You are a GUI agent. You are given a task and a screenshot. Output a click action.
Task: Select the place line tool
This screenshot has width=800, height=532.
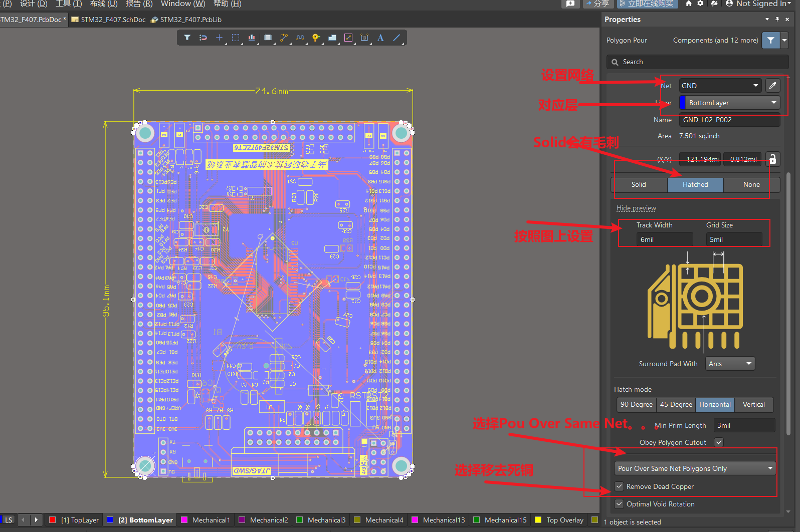click(x=396, y=38)
